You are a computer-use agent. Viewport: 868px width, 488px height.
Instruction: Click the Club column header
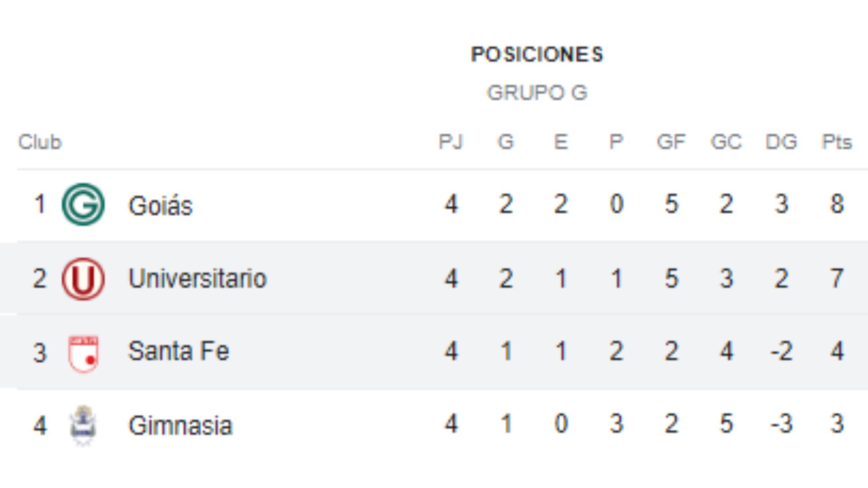pyautogui.click(x=40, y=142)
